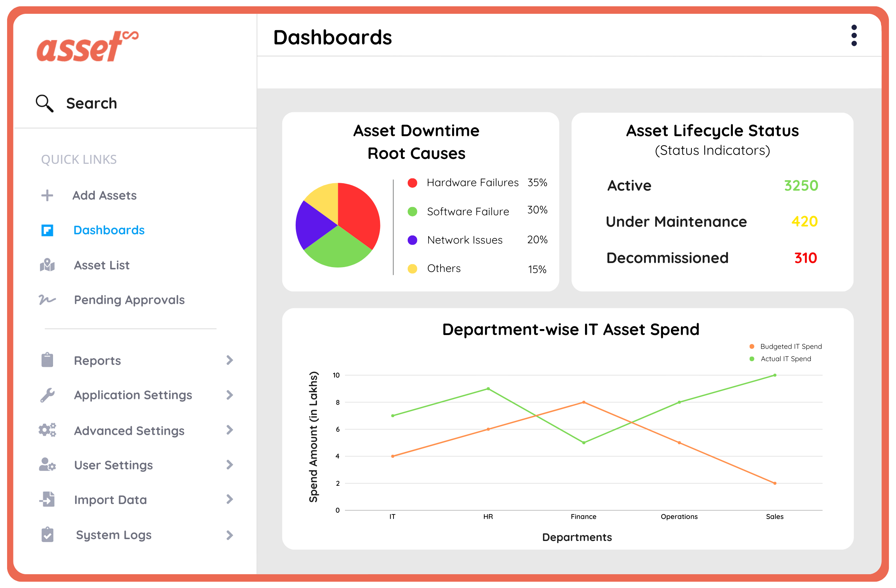Click the Import Data icon
The width and height of the screenshot is (896, 588).
[x=47, y=500]
